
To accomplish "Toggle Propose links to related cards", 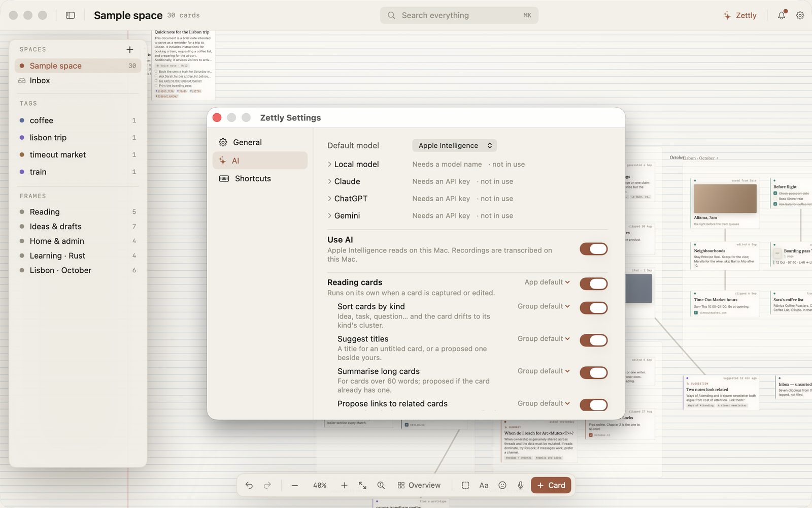I will 594,405.
